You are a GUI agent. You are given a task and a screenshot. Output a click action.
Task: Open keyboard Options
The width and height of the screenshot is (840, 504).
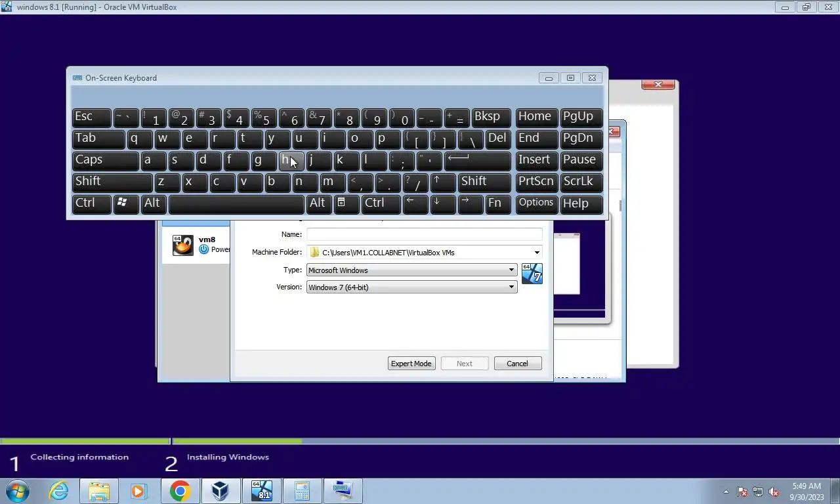[537, 204]
